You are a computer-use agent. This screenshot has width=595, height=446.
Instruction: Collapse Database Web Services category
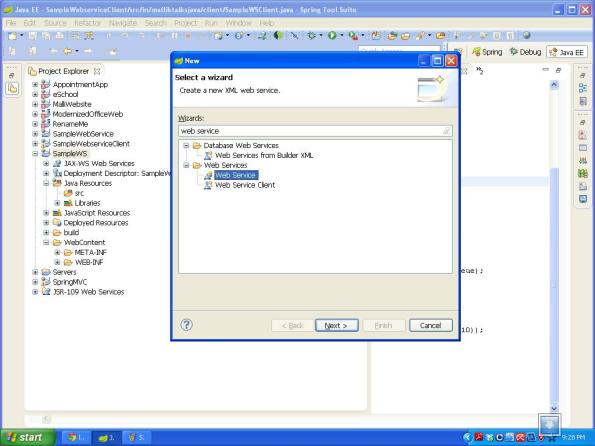tap(186, 145)
